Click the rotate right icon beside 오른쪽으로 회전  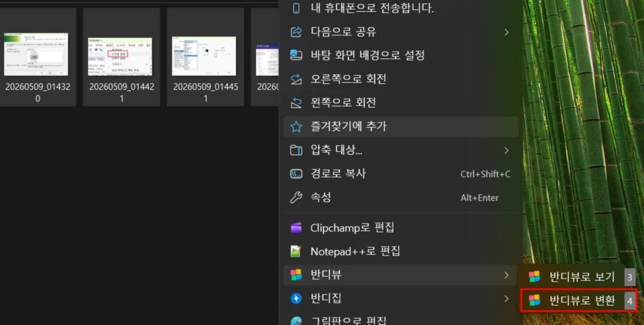296,79
